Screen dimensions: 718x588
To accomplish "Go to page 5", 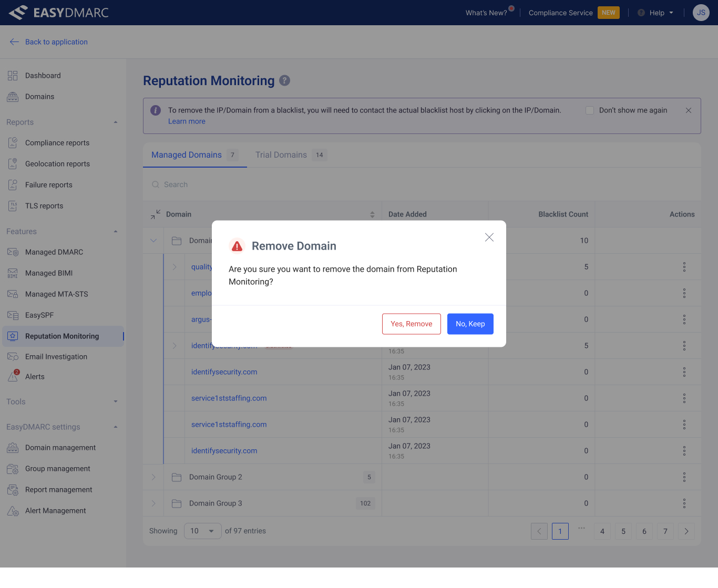I will click(x=623, y=531).
